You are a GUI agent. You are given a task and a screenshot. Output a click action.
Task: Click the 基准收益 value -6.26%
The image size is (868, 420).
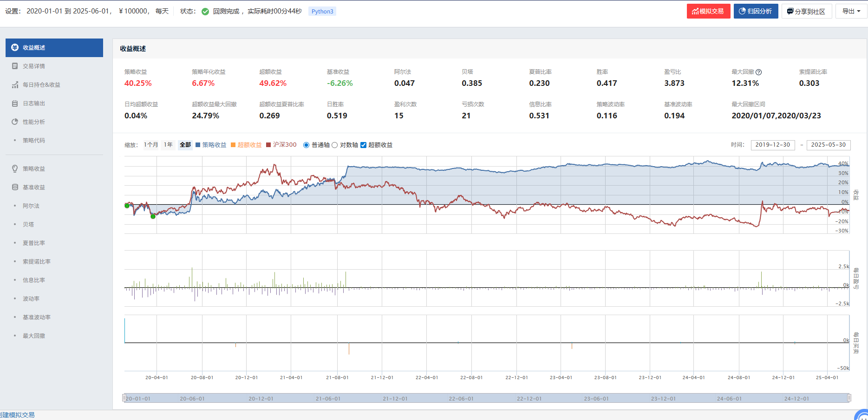[340, 84]
